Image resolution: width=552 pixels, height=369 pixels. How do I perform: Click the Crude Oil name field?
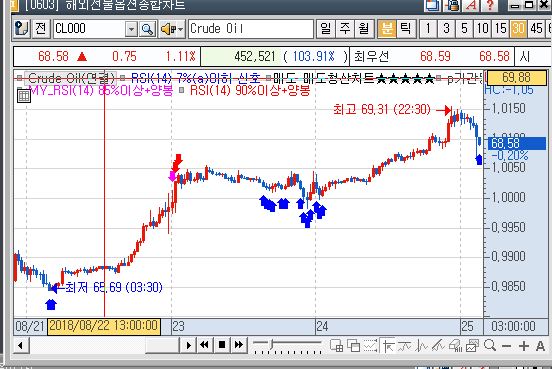click(x=251, y=29)
